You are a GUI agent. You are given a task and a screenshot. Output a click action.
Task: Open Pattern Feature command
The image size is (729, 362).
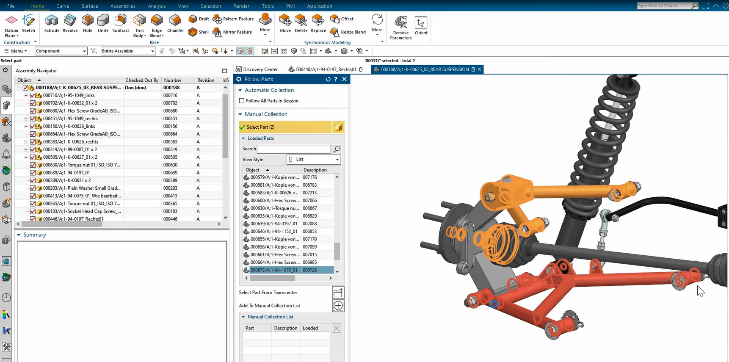pyautogui.click(x=233, y=19)
